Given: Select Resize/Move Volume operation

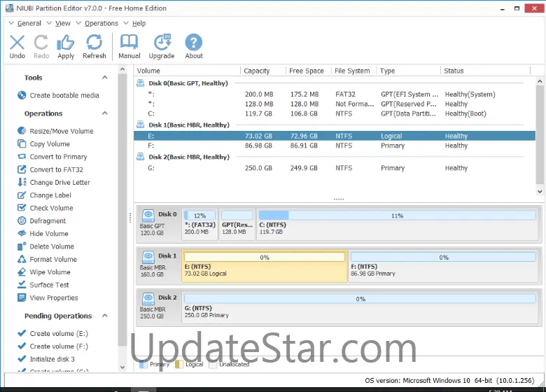Looking at the screenshot, I should [55, 131].
